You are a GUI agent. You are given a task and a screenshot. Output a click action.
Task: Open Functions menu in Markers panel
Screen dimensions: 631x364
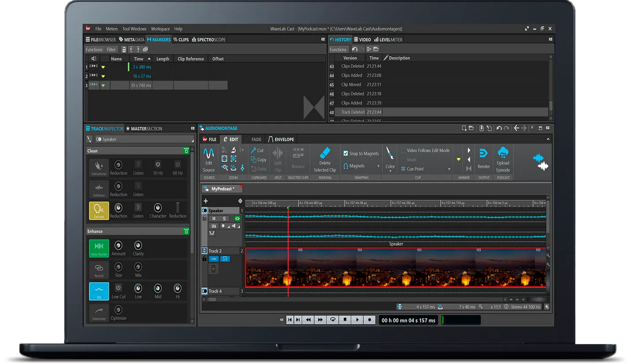tap(94, 49)
